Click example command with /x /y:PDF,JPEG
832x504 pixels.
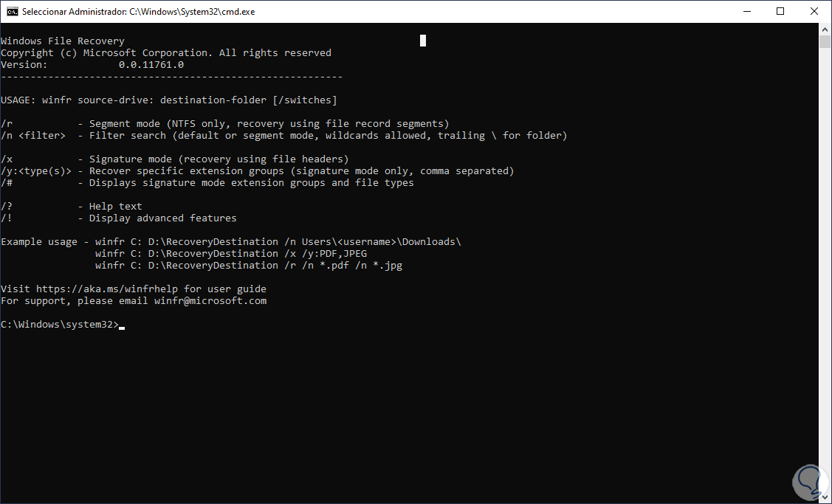[231, 253]
